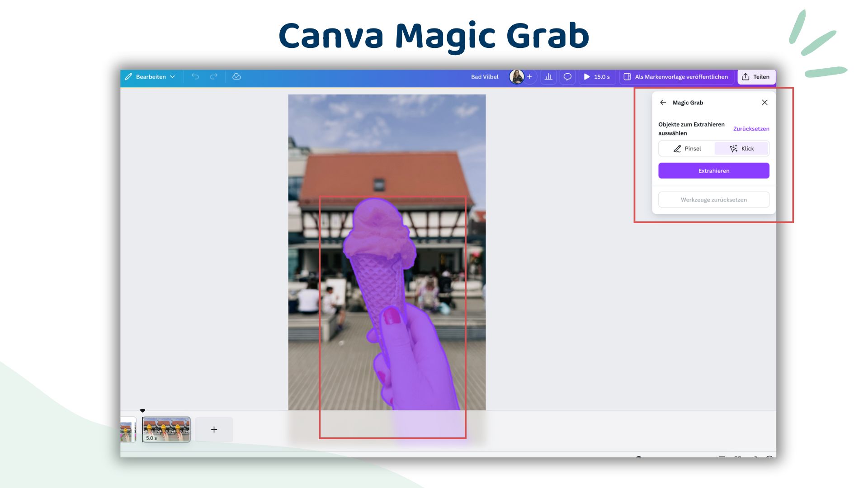Click the Teilen share button

(x=756, y=77)
